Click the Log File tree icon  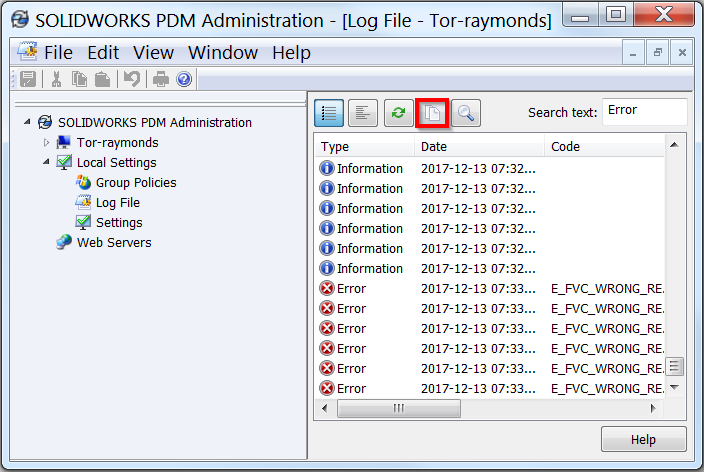[84, 203]
